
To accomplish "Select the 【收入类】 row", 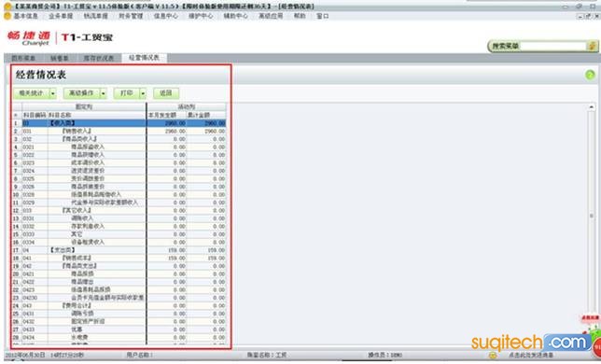I will 119,123.
